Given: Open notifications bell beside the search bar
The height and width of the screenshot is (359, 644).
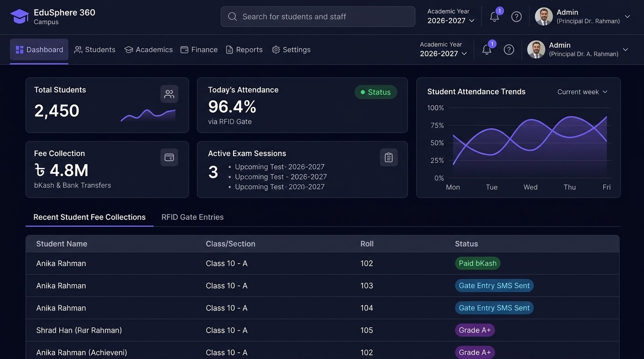Looking at the screenshot, I should 494,16.
